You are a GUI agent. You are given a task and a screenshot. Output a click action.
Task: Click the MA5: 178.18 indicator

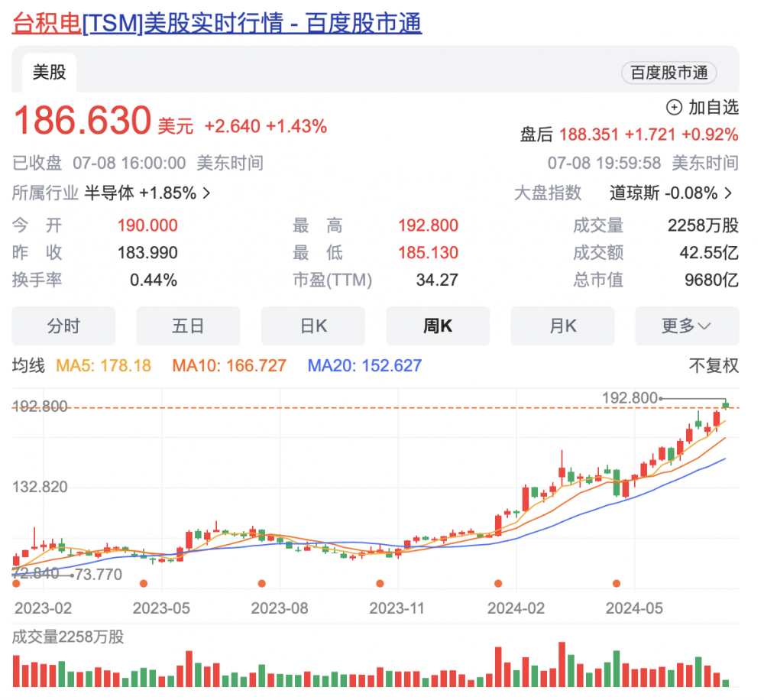pos(103,365)
